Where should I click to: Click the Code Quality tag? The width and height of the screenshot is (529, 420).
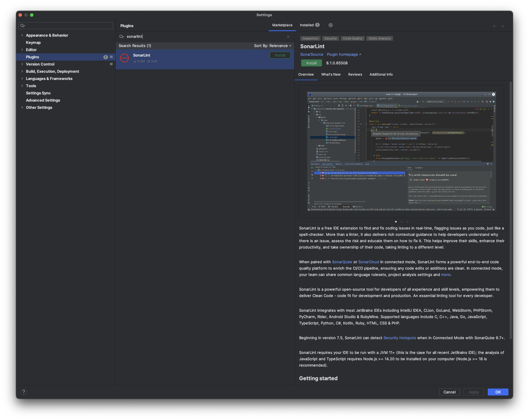[x=352, y=38]
